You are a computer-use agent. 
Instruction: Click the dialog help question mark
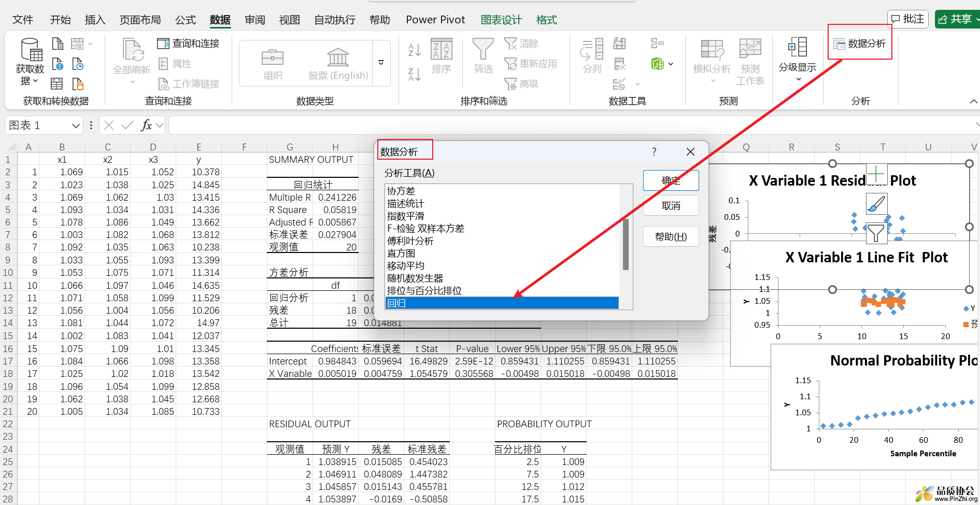tap(654, 151)
